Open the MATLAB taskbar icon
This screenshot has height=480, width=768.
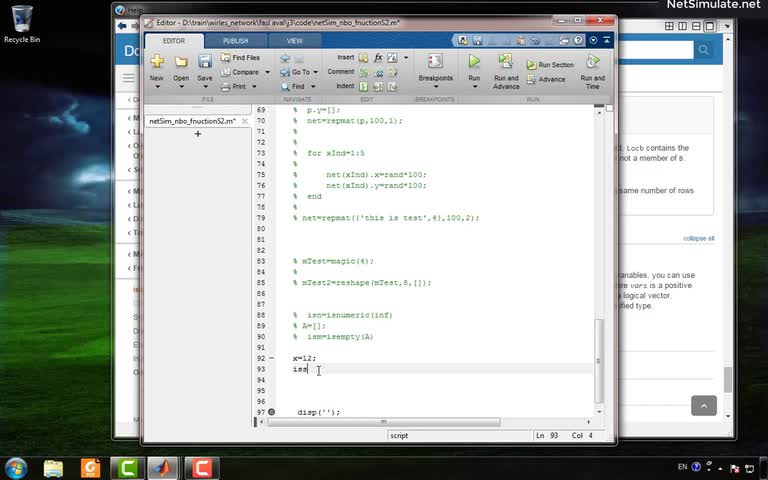(164, 468)
